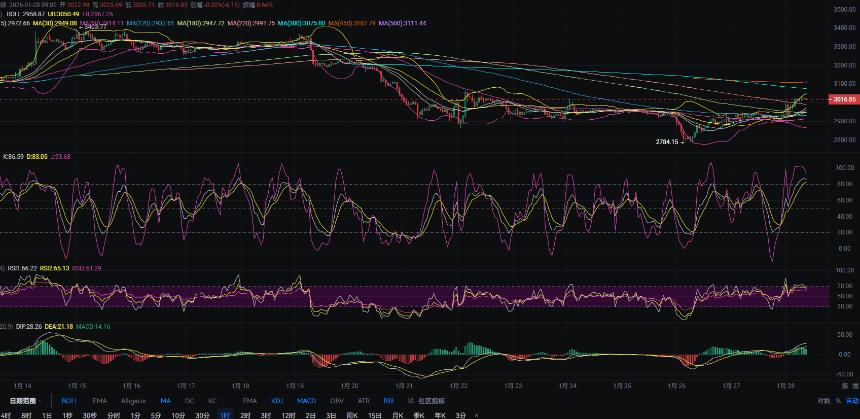Switch to the 10分 timeframe
The width and height of the screenshot is (860, 419).
[x=178, y=415]
